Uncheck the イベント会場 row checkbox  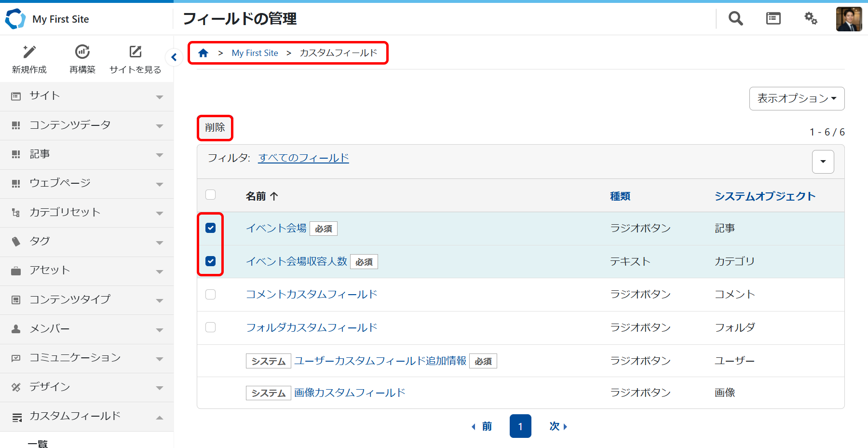pos(211,228)
